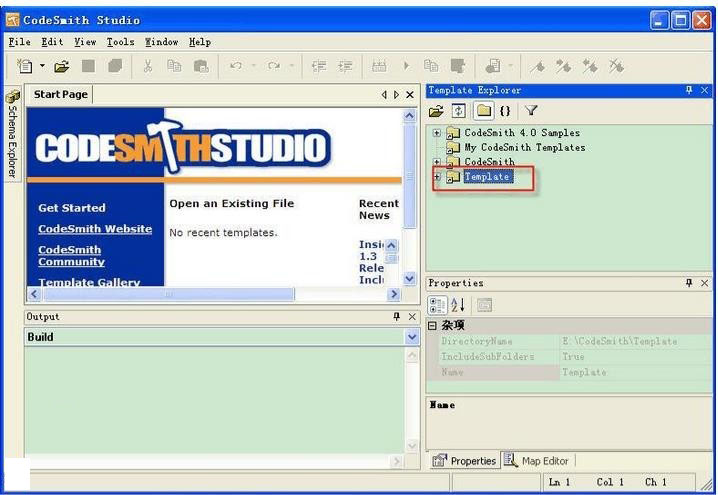718x495 pixels.
Task: Click the Increase indent toolbar icon
Action: coord(345,66)
